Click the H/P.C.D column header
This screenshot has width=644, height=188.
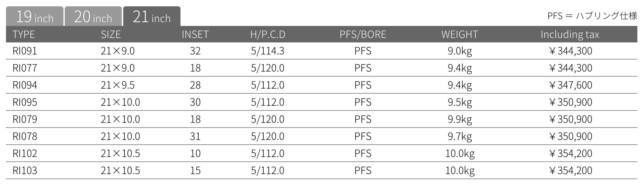pyautogui.click(x=268, y=34)
